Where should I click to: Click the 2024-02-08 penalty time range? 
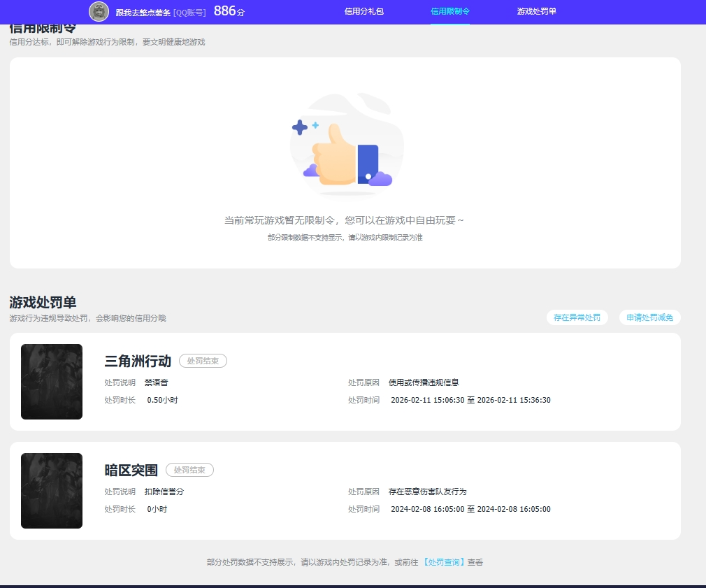[470, 509]
